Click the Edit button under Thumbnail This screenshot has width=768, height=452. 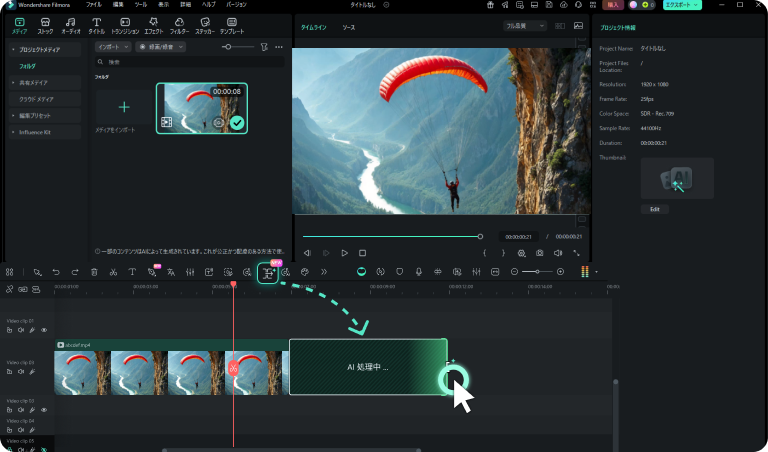click(655, 209)
